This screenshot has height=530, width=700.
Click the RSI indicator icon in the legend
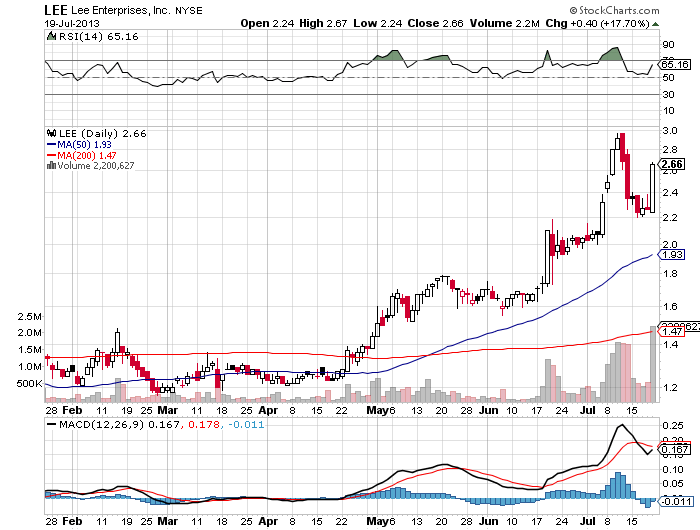(x=51, y=36)
